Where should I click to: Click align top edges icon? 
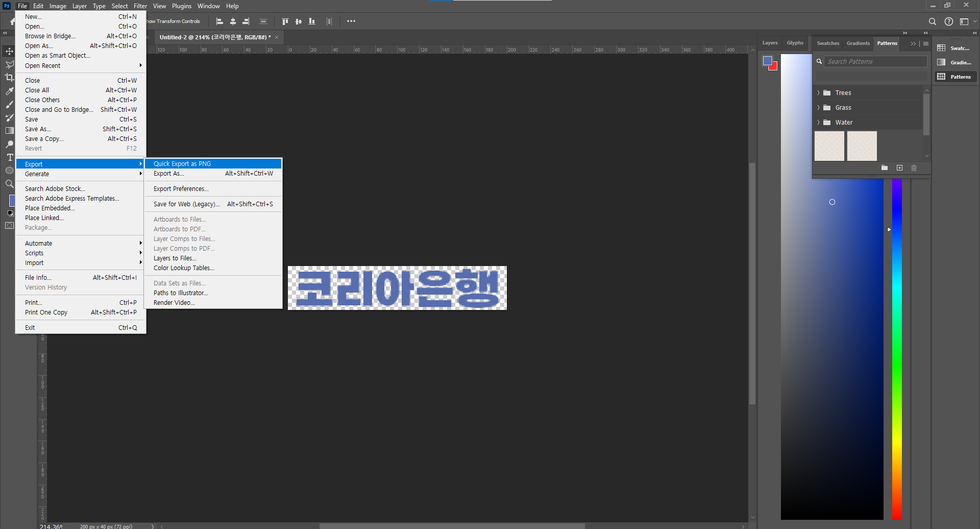pyautogui.click(x=285, y=21)
